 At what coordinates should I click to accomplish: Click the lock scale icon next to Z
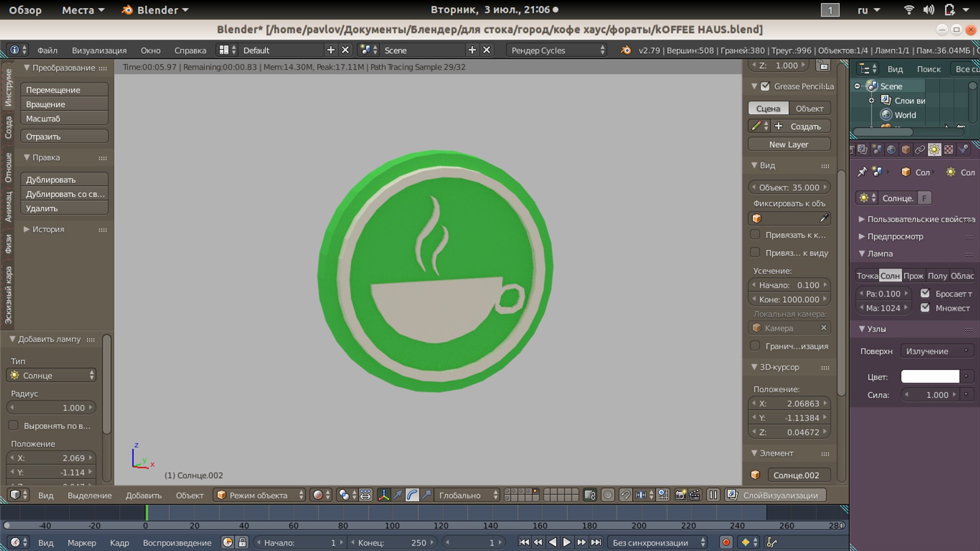click(822, 65)
